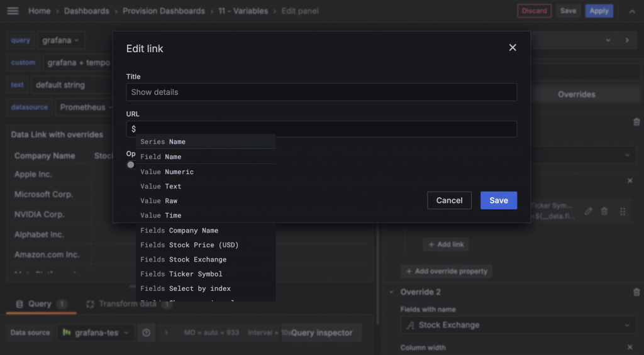Screen dimensions: 644x355
Task: Click the Company Name column header
Action: tap(45, 156)
